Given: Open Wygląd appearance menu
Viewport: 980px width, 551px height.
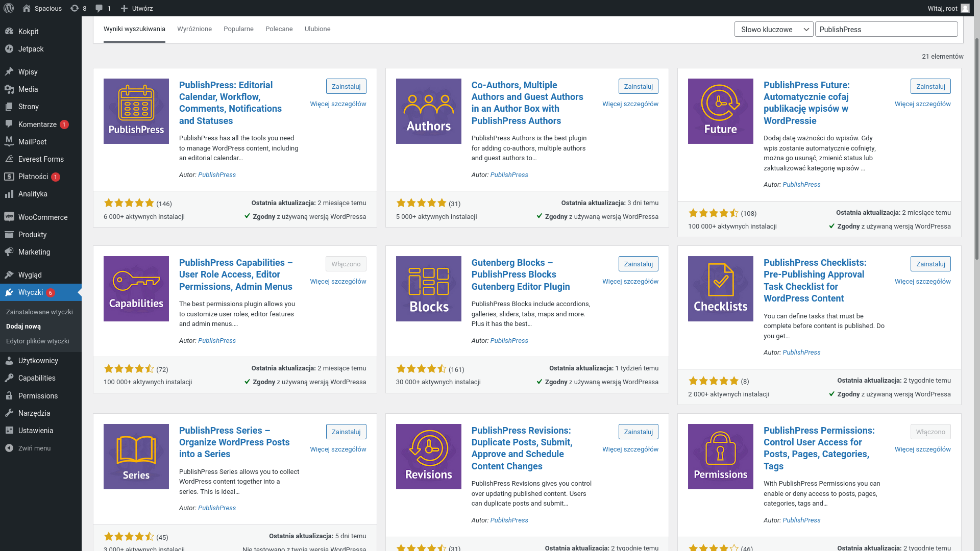Looking at the screenshot, I should (x=41, y=275).
